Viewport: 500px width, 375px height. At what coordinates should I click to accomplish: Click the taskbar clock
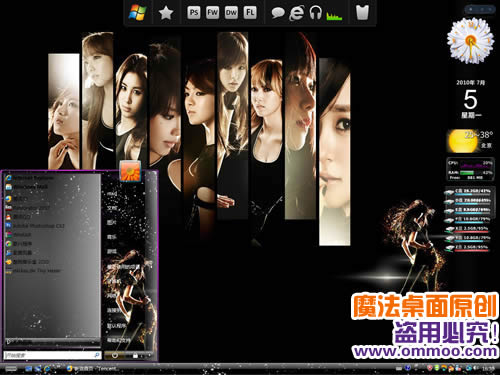[x=488, y=369]
